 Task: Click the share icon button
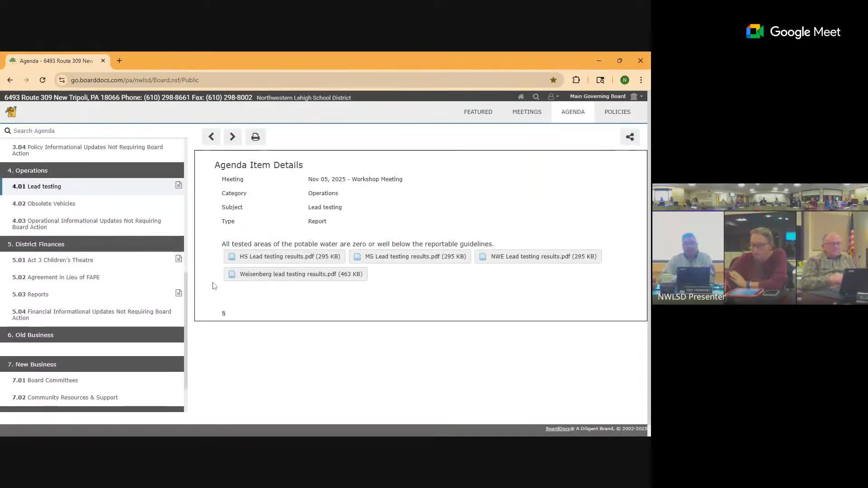point(630,137)
